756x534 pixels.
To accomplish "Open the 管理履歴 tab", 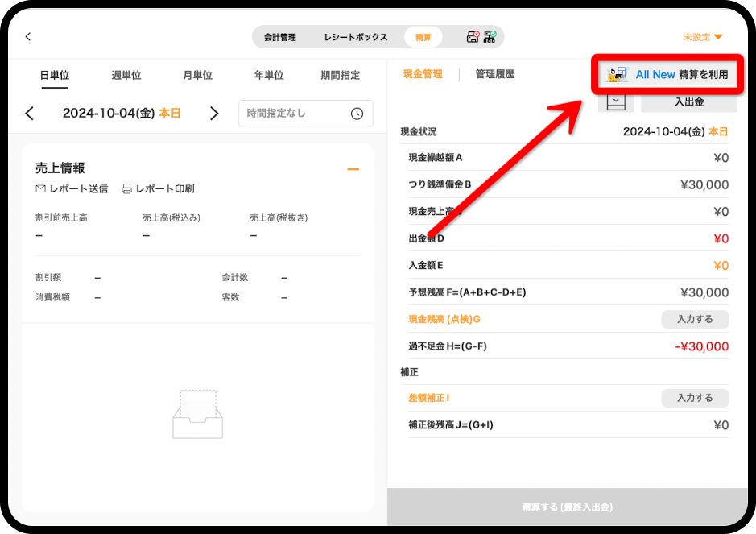I will (495, 74).
